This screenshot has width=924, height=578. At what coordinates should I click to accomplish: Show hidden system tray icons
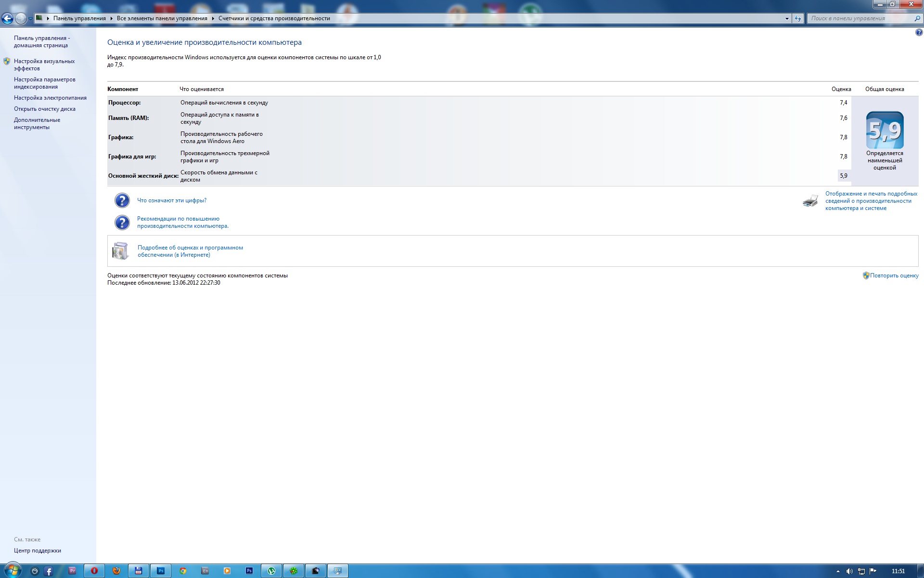(x=838, y=571)
